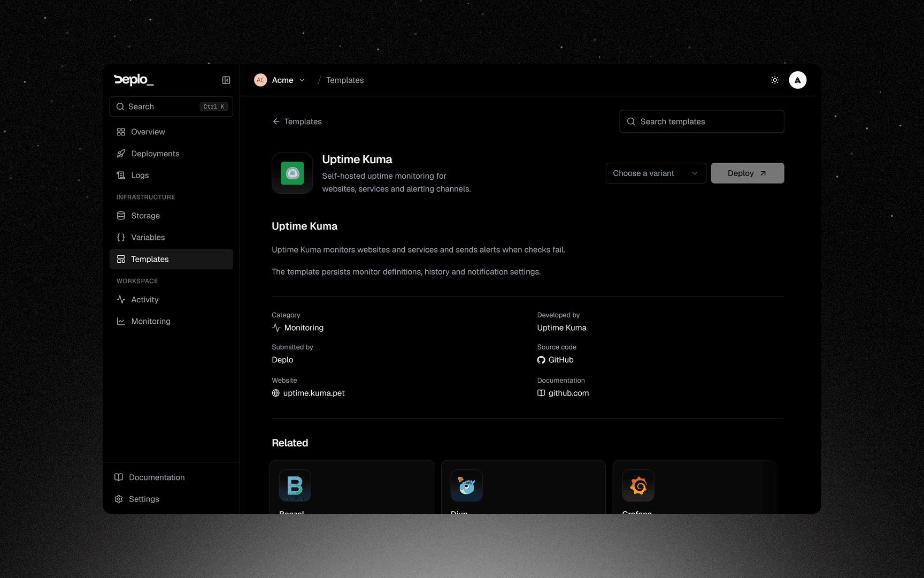Select Storage under Infrastructure
Screen dimensions: 924x578
tap(171, 216)
